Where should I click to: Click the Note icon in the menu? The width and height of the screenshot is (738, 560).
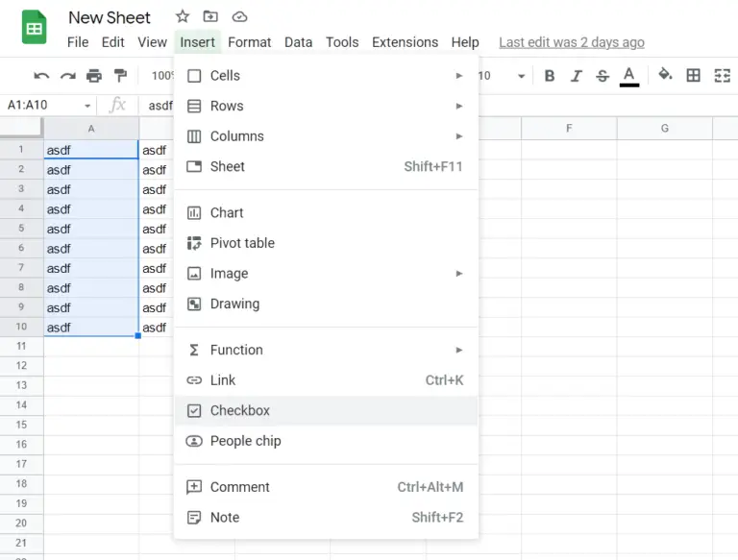pos(194,518)
